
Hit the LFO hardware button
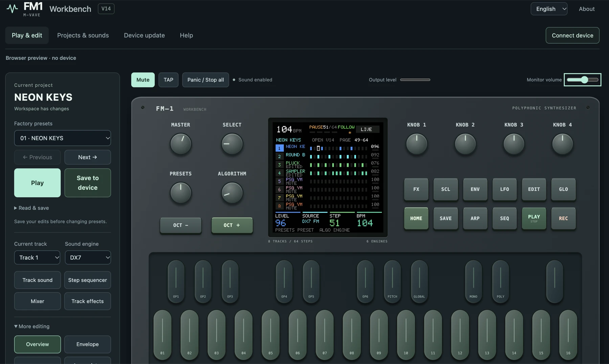click(x=504, y=189)
